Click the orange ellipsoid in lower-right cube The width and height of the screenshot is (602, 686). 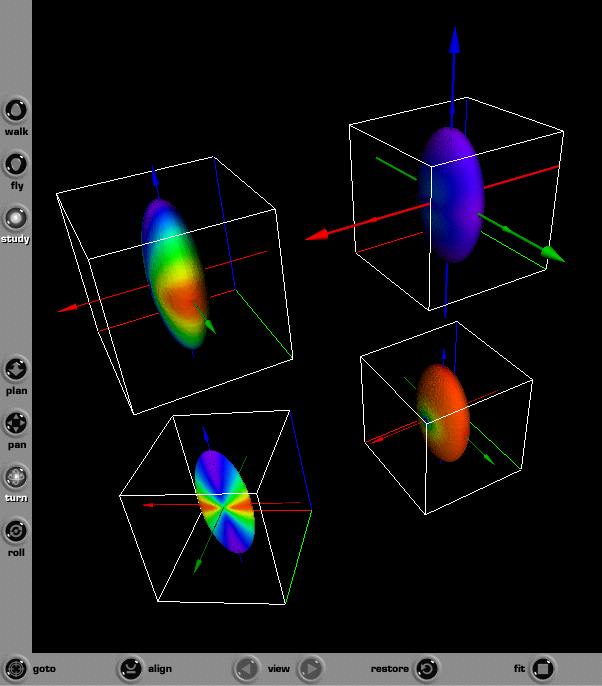pyautogui.click(x=443, y=413)
